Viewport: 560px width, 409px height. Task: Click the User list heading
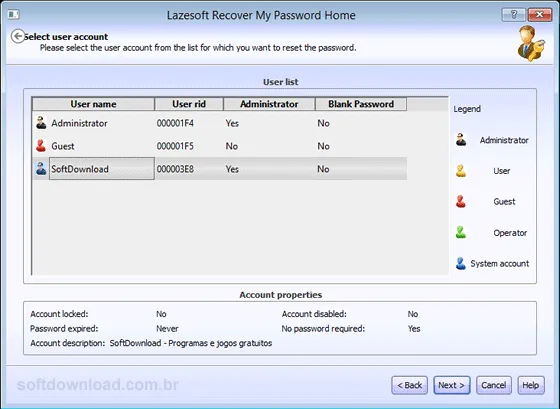(x=280, y=82)
